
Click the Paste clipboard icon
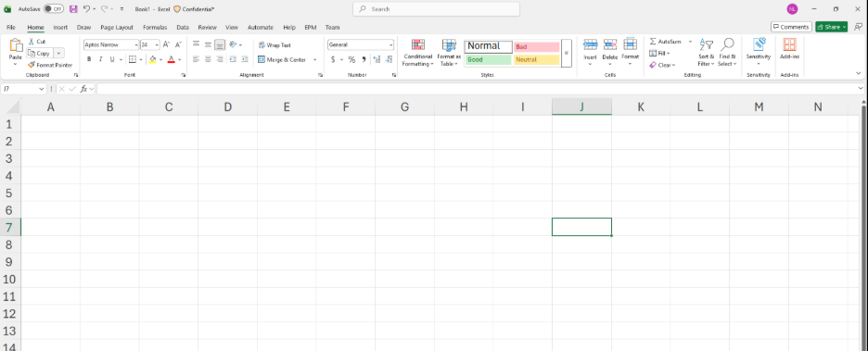(x=16, y=46)
